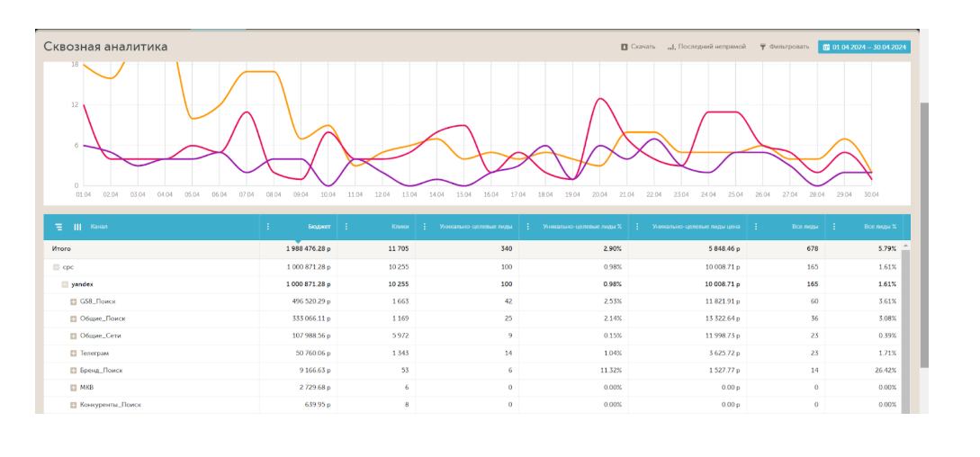The width and height of the screenshot is (980, 457).
Task: Click the Скачать download icon
Action: tap(625, 47)
